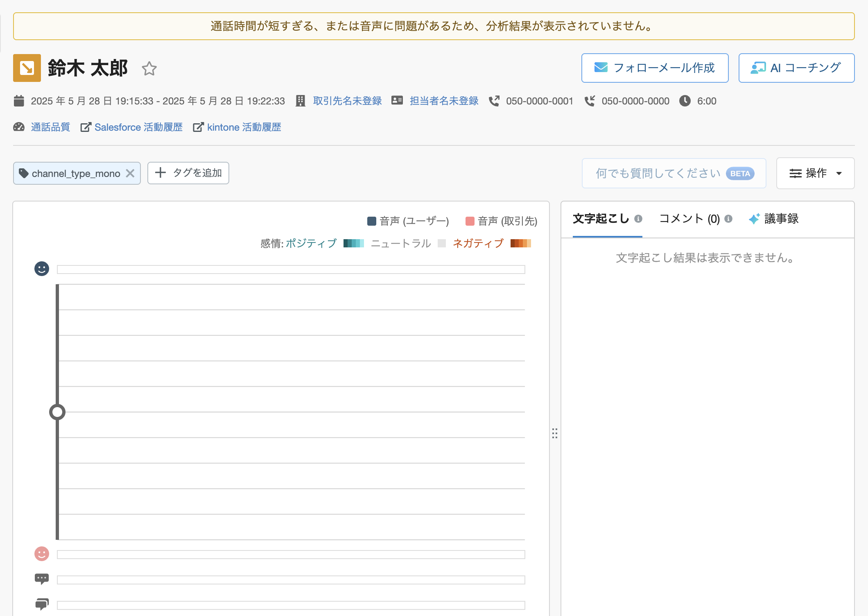Star 鈴木 太郎 as favorite
The width and height of the screenshot is (868, 616).
pyautogui.click(x=149, y=68)
